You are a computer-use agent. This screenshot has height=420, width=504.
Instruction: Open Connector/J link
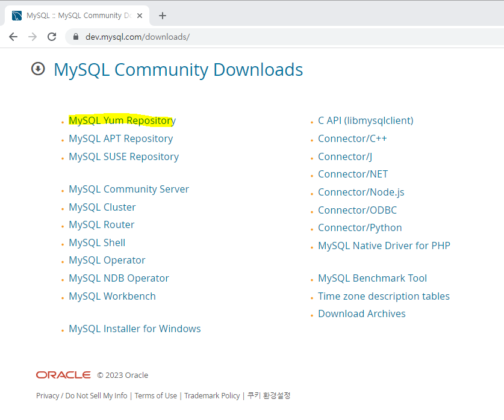(345, 156)
